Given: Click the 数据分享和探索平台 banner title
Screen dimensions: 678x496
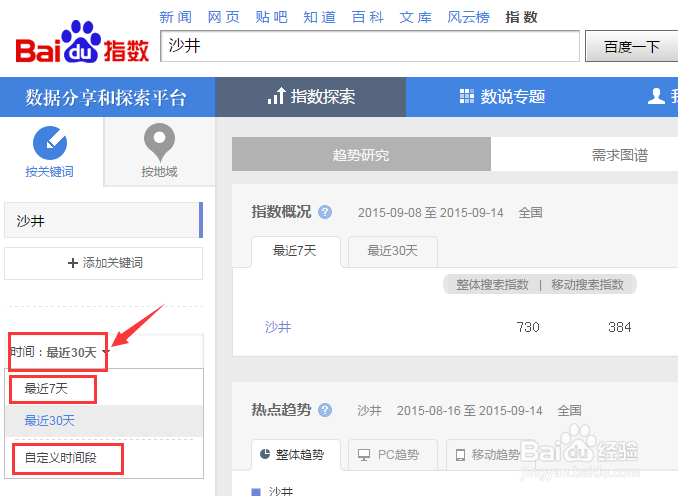Looking at the screenshot, I should 106,97.
